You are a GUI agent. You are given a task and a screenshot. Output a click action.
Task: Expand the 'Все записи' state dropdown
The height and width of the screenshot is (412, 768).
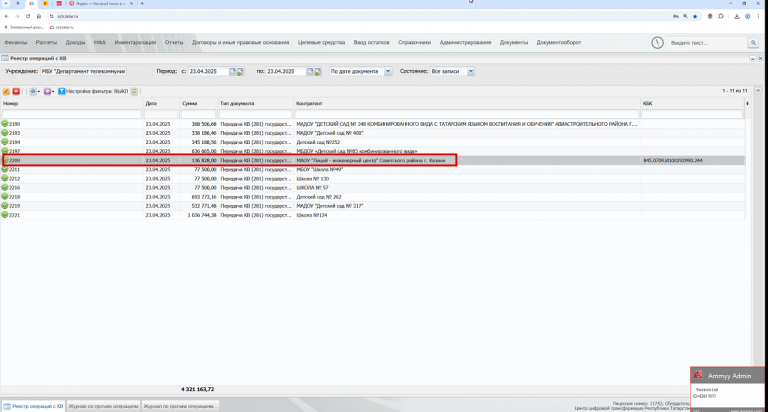tap(471, 72)
